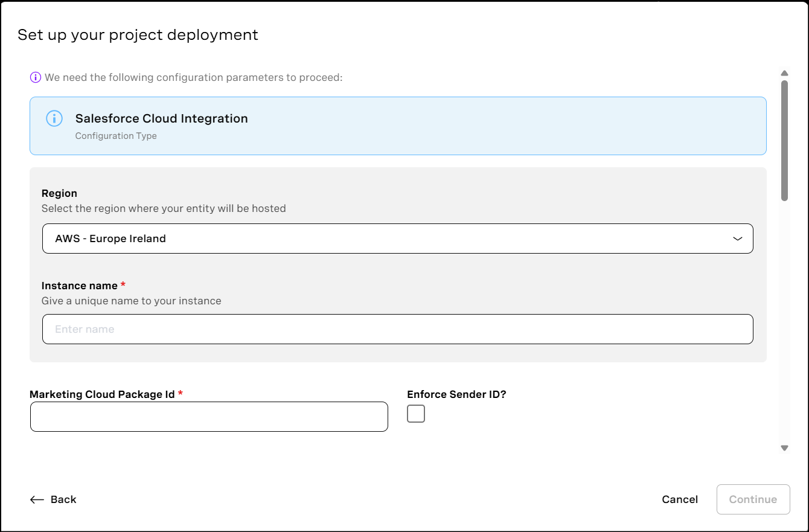The width and height of the screenshot is (809, 532).
Task: Click the Salesforce Cloud Integration info icon
Action: click(x=54, y=118)
